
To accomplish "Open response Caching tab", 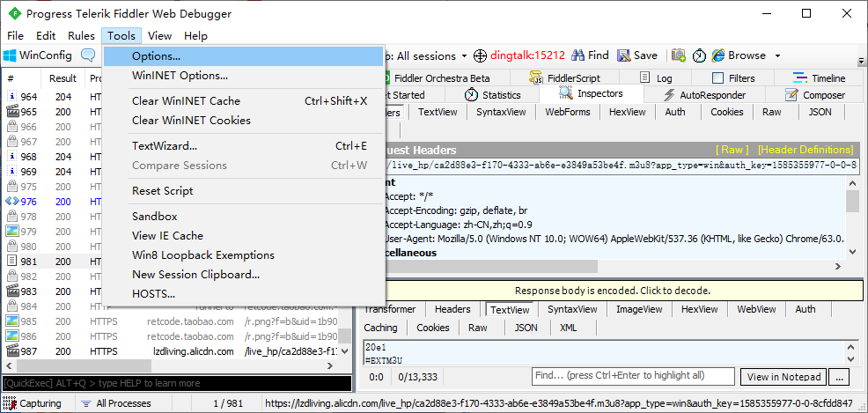I will tap(381, 328).
